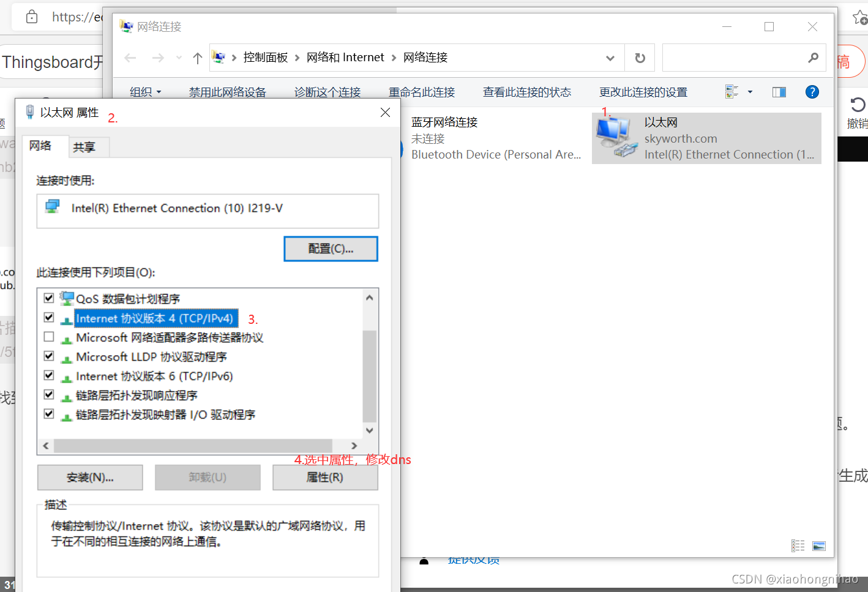Screen dimensions: 868x592
Task: Click the 配置(C)... button
Action: tap(331, 249)
